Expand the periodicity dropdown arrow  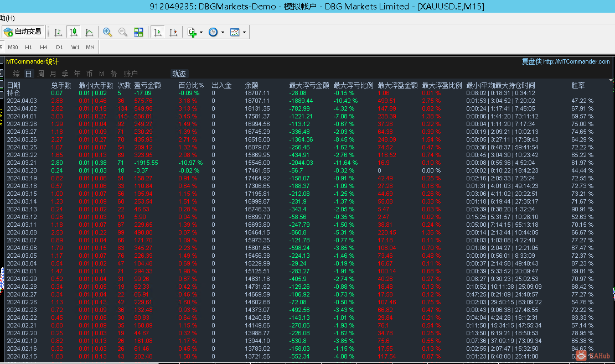[x=223, y=32]
